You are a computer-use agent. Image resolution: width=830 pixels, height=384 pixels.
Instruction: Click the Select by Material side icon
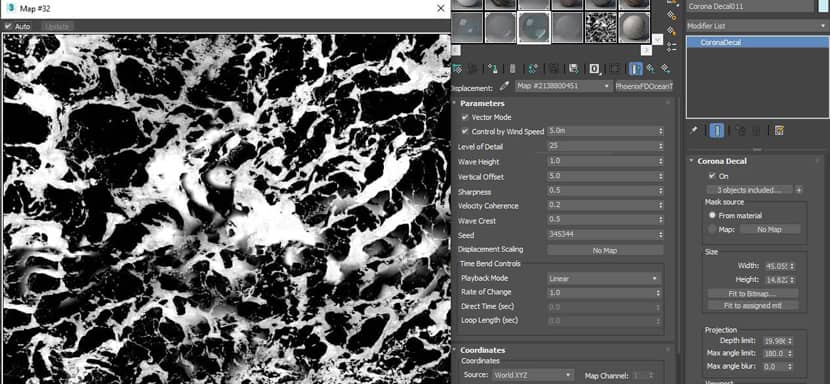pyautogui.click(x=672, y=31)
